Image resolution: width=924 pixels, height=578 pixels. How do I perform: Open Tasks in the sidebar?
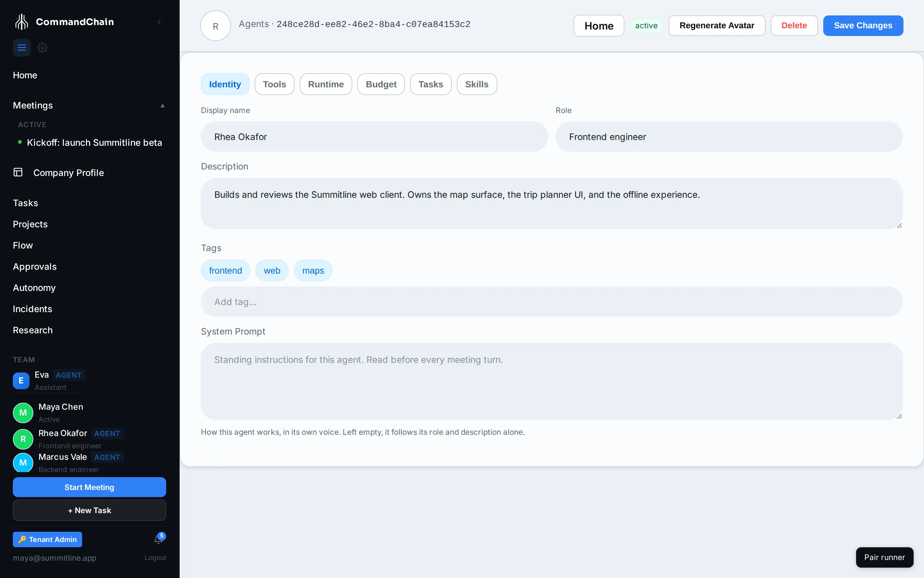pyautogui.click(x=26, y=203)
